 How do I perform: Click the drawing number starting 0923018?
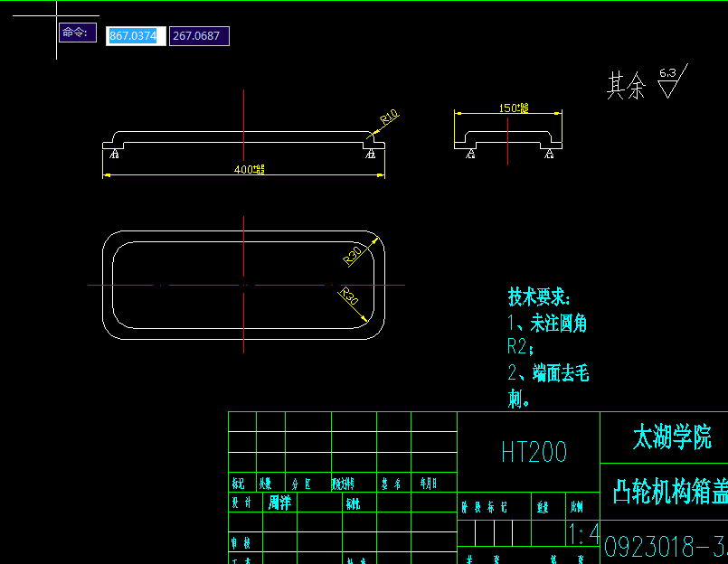666,546
